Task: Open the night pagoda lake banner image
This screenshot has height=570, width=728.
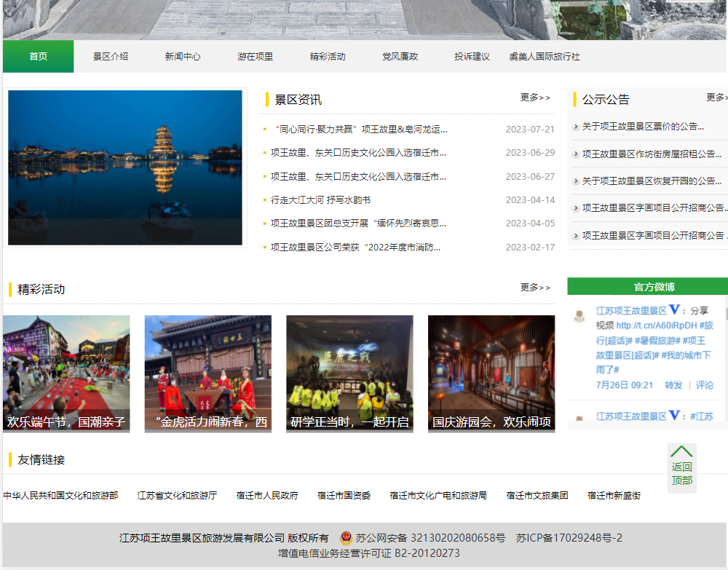Action: [x=125, y=167]
